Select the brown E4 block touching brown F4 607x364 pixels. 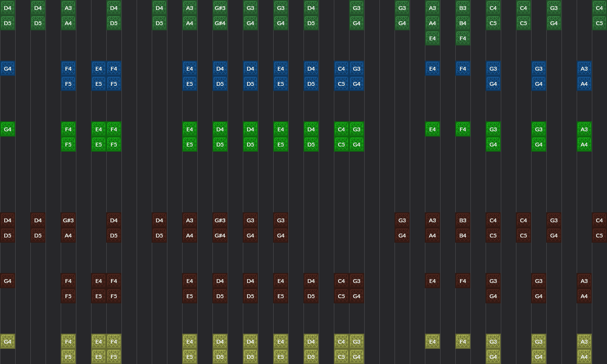click(x=99, y=281)
